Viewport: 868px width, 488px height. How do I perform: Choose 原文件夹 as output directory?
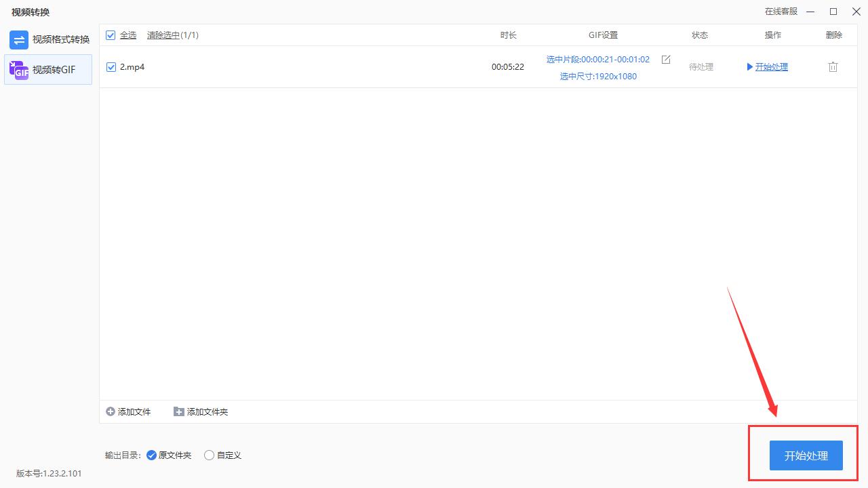coord(151,455)
